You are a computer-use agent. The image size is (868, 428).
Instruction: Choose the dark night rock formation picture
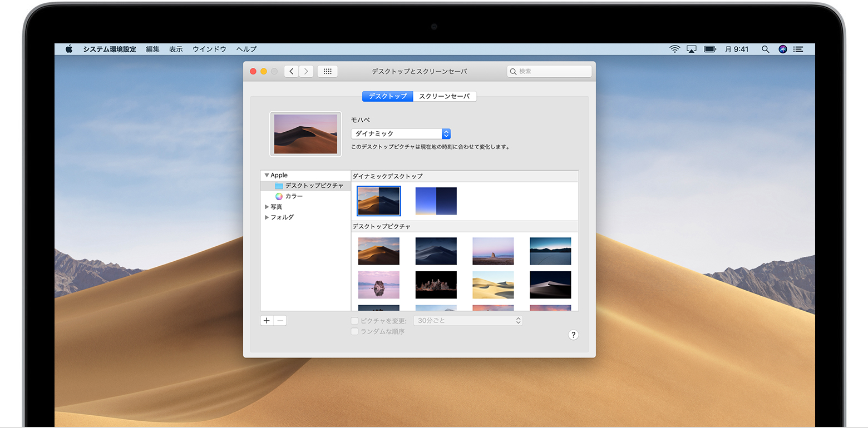point(436,285)
